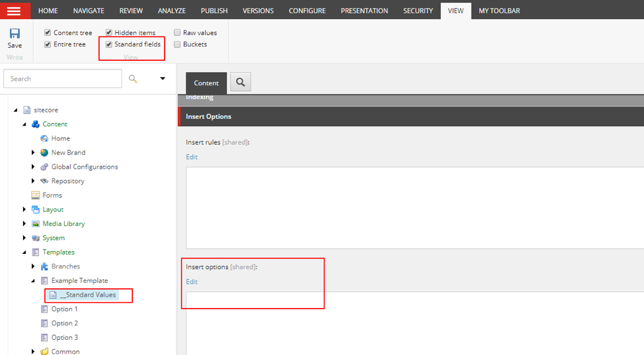644x355 pixels.
Task: Click the Home item icon in tree
Action: pos(44,138)
